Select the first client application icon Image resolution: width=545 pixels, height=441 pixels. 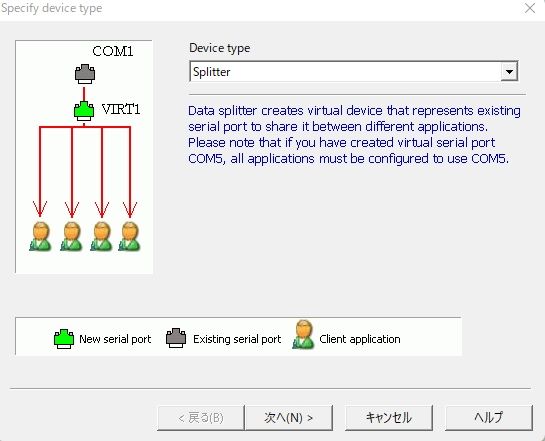[x=40, y=236]
